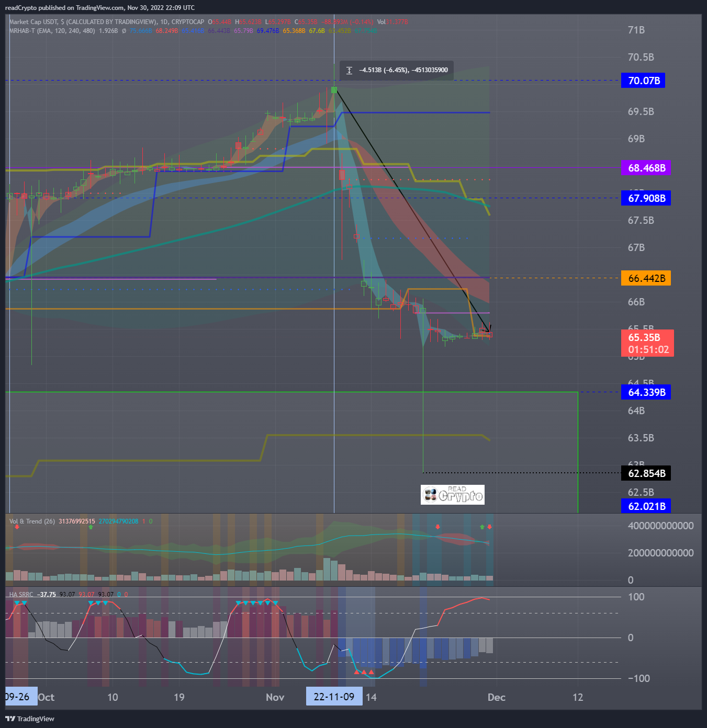The width and height of the screenshot is (707, 728).
Task: Click the −37.75 value in HA SRRC legend
Action: click(x=47, y=595)
